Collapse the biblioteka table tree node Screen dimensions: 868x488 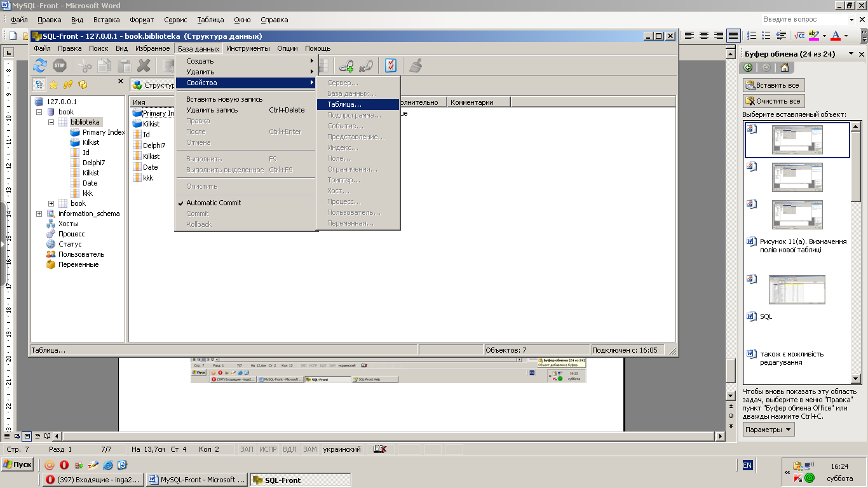click(x=51, y=122)
